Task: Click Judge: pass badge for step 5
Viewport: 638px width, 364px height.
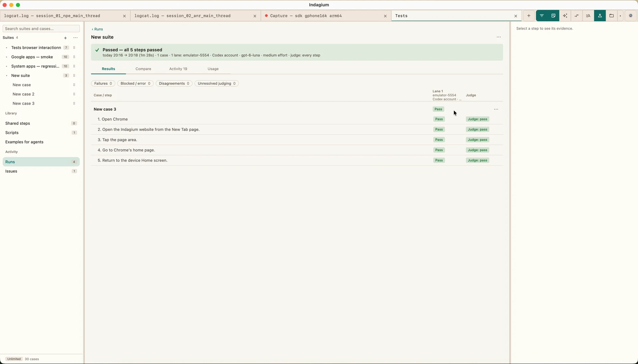Action: tap(478, 160)
